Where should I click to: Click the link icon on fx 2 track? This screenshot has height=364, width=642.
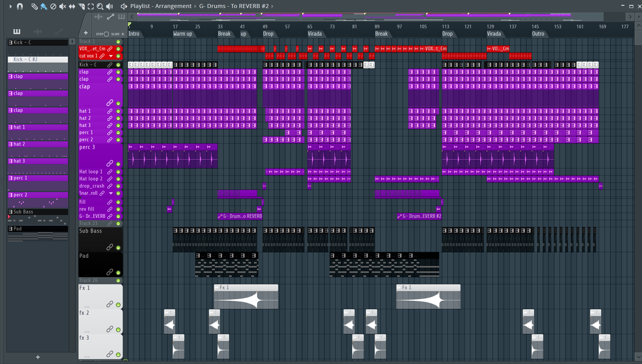click(x=110, y=329)
